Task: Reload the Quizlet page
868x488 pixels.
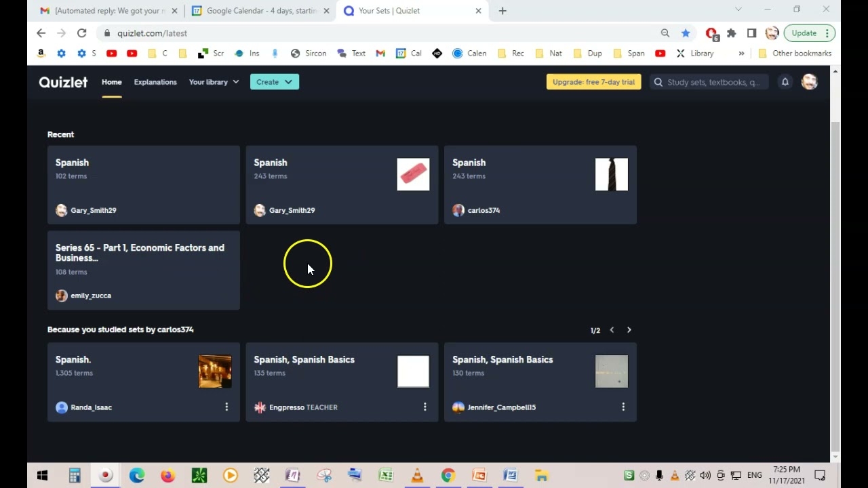Action: [x=81, y=33]
